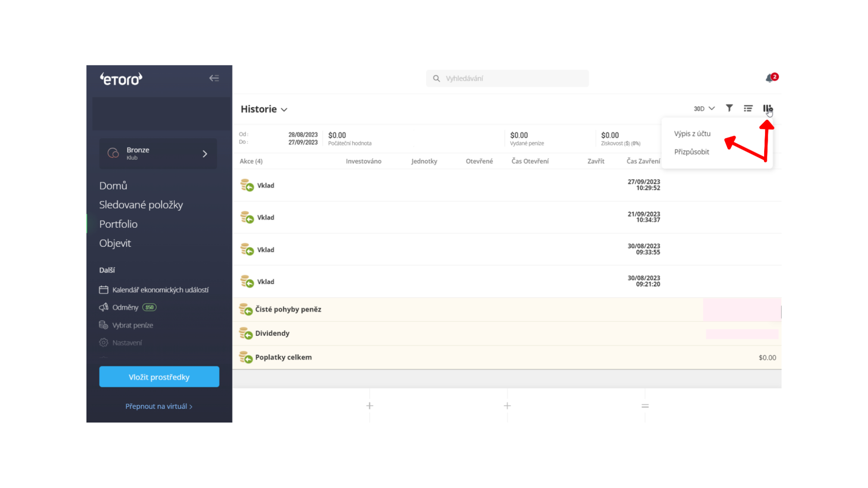Image resolution: width=868 pixels, height=488 pixels.
Task: Click the columns settings icon
Action: point(767,108)
